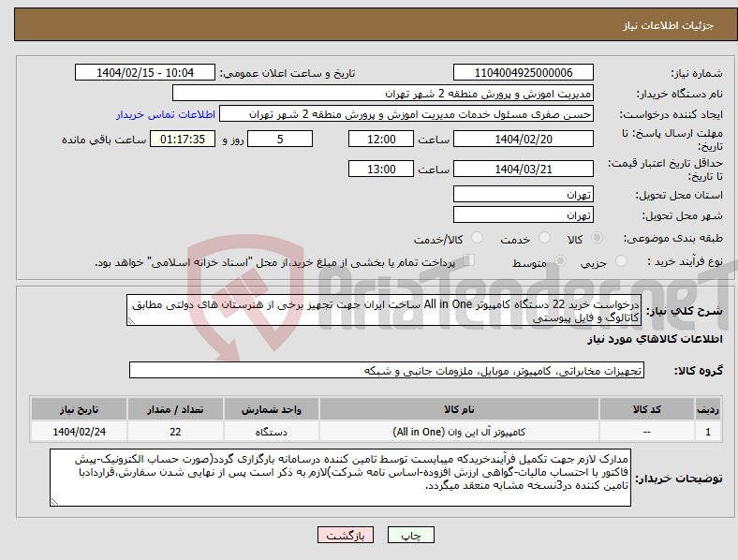
Task: Click the اطلاعات کالاهای مورد نیاز section title
Action: [x=655, y=339]
